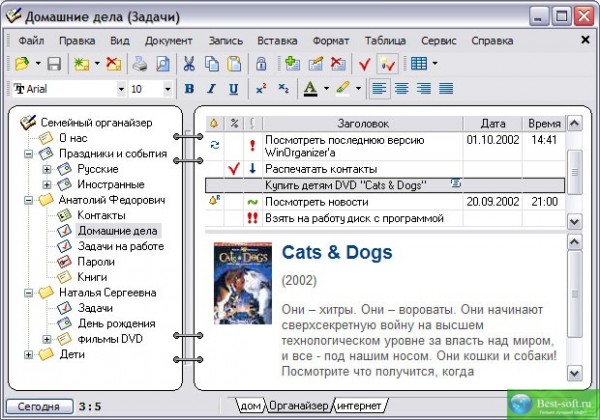Select align right
Viewport: 600px width, 420px height.
[424, 89]
